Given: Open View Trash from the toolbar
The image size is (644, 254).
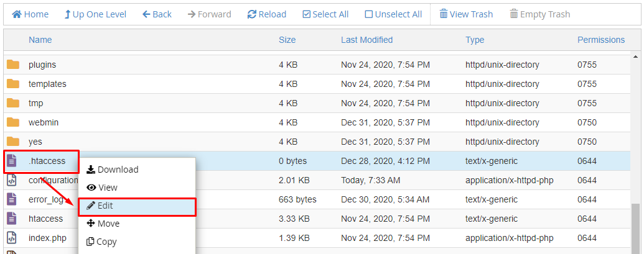Looking at the screenshot, I should (x=466, y=14).
